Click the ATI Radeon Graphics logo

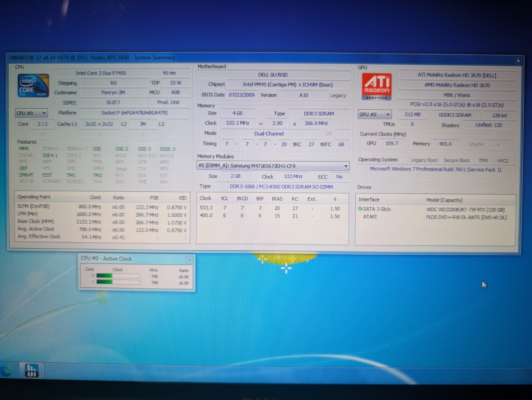376,86
